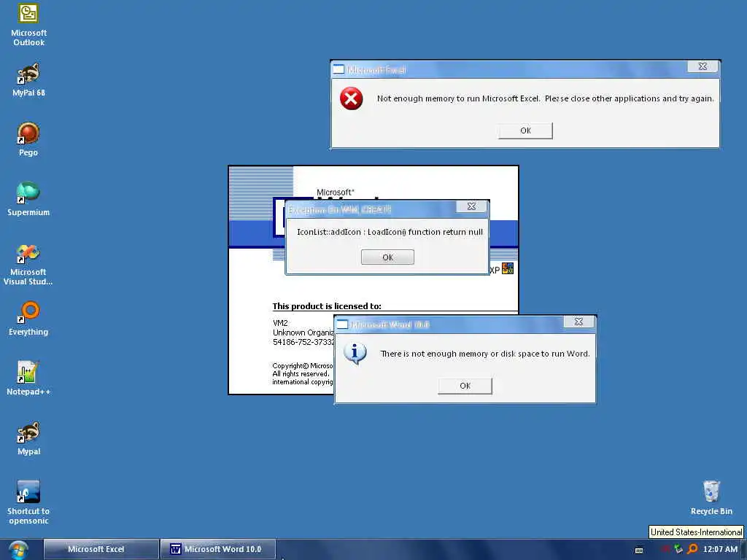Select the Mypal desktop shortcut
The width and height of the screenshot is (747, 560).
[28, 438]
